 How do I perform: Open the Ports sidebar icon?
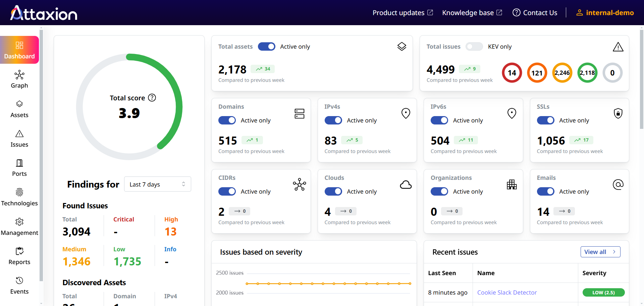(x=19, y=163)
